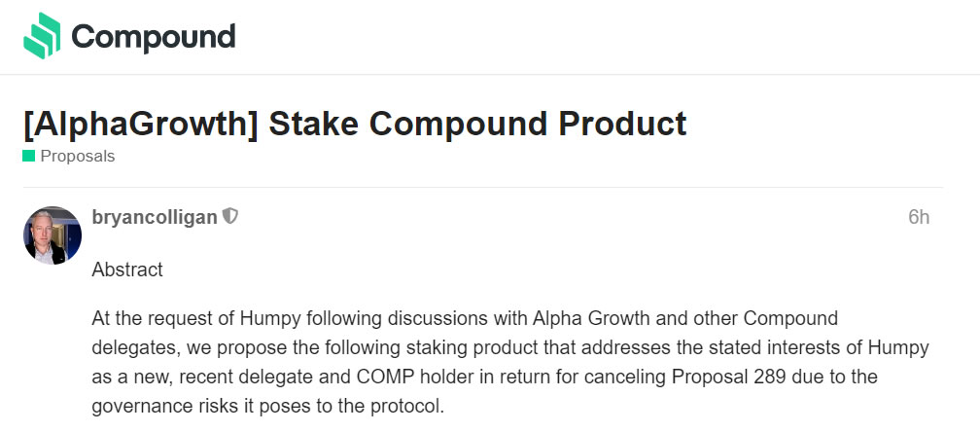This screenshot has height=432, width=980.
Task: Click the phrase 'new, recent delegate' in the post
Action: [x=198, y=375]
